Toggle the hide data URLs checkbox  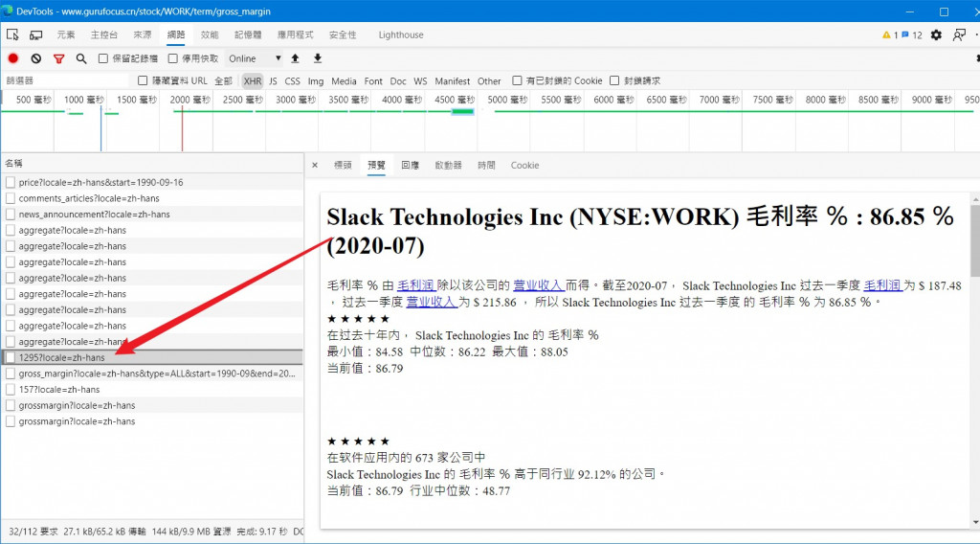click(143, 80)
